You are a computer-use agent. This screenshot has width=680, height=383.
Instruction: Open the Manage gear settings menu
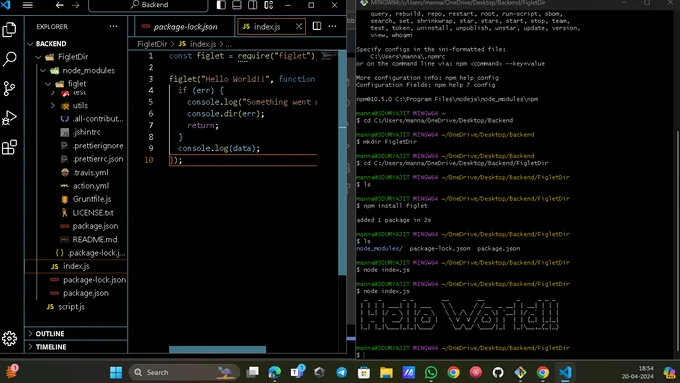click(10, 338)
